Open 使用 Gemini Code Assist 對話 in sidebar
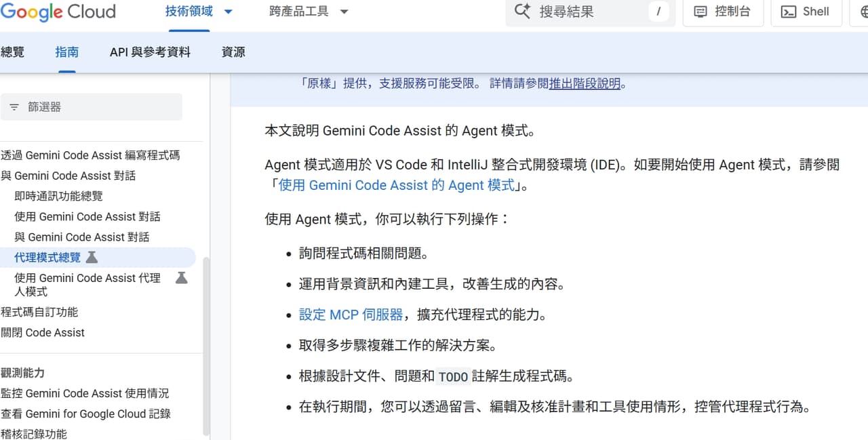The image size is (868, 440). point(87,216)
